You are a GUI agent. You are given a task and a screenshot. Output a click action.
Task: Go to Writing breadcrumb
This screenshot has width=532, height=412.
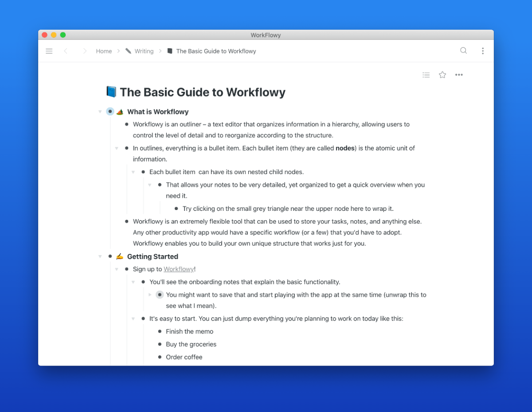(144, 51)
